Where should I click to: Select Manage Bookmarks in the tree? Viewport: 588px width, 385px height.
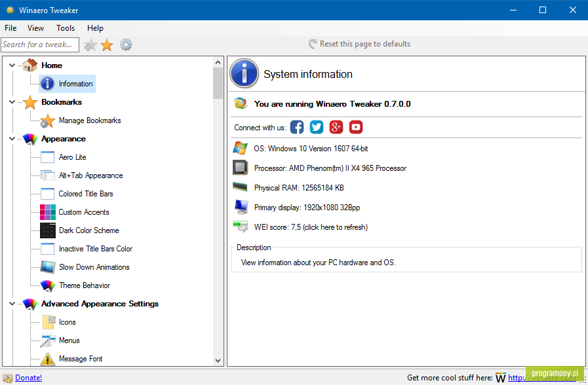tap(90, 120)
